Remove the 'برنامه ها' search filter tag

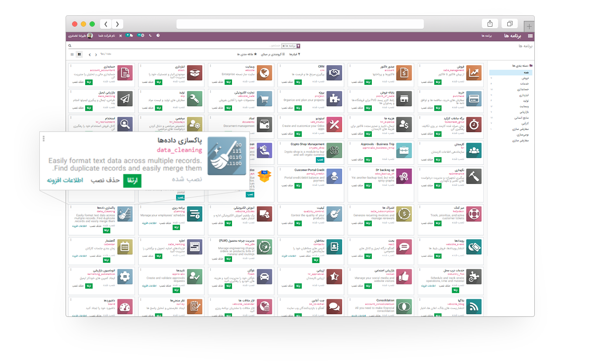pos(283,46)
